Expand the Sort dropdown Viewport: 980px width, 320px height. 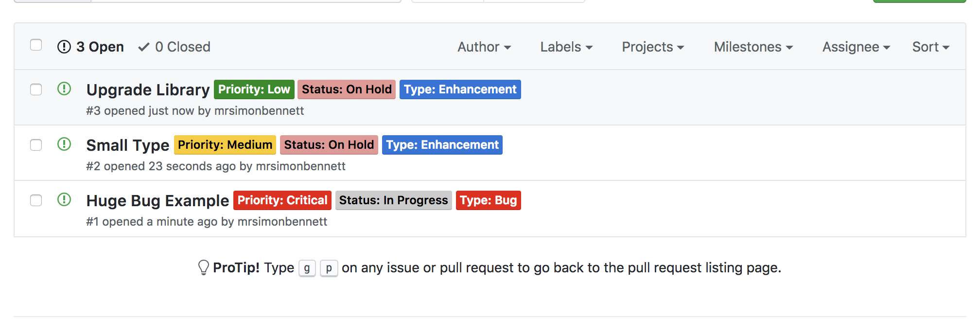(931, 47)
